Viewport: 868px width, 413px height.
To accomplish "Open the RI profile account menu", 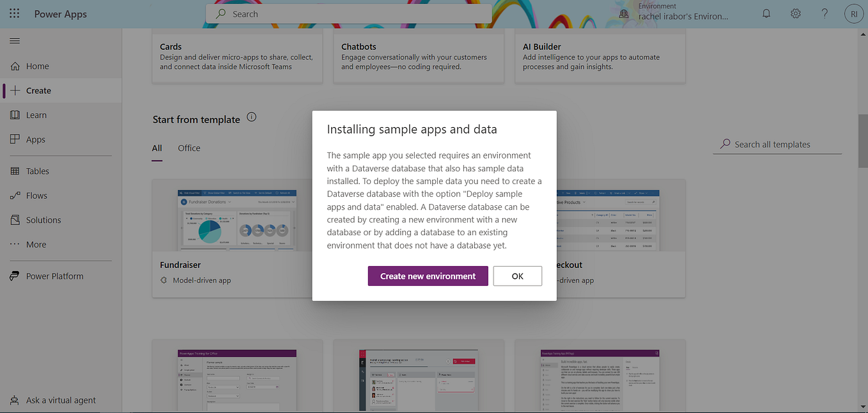I will (854, 13).
